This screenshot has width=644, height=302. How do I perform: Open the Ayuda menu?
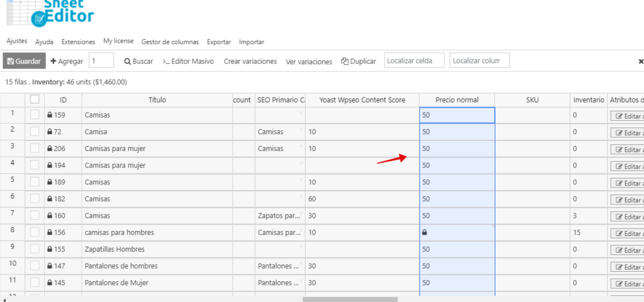pos(45,42)
